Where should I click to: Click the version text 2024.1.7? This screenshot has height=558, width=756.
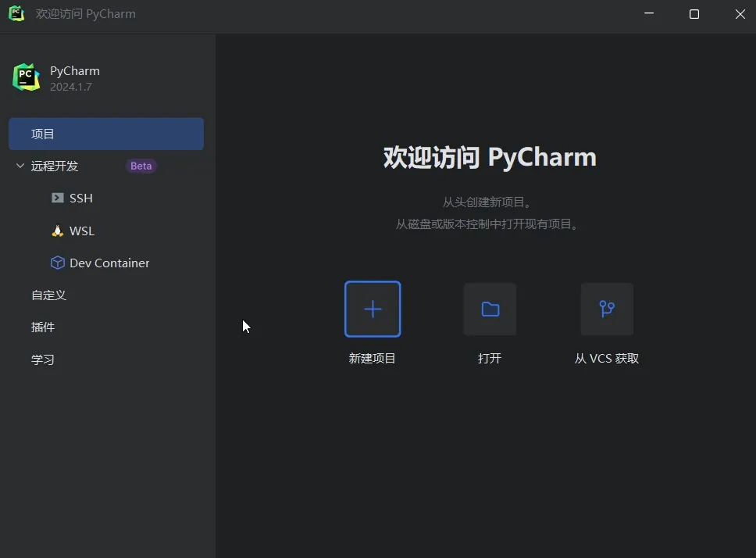click(x=71, y=87)
